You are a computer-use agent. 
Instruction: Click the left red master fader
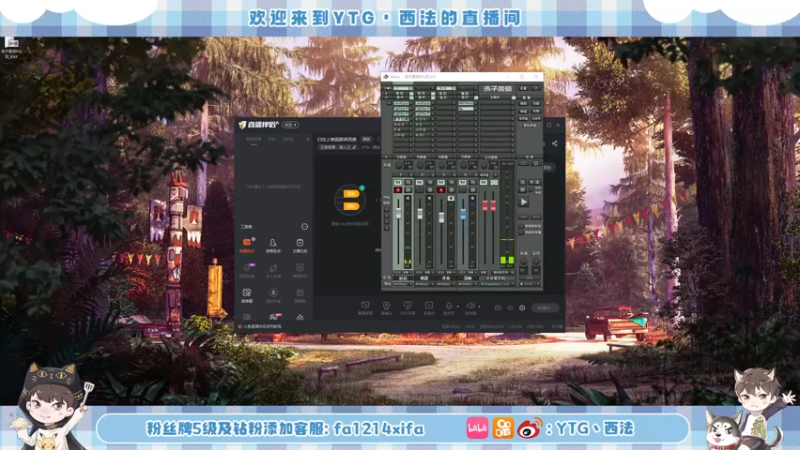click(485, 206)
